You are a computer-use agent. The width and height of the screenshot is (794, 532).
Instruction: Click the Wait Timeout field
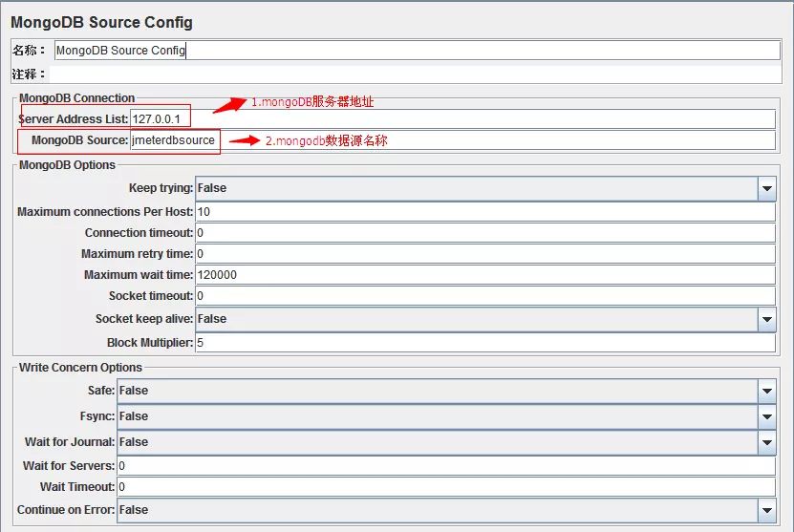click(446, 487)
